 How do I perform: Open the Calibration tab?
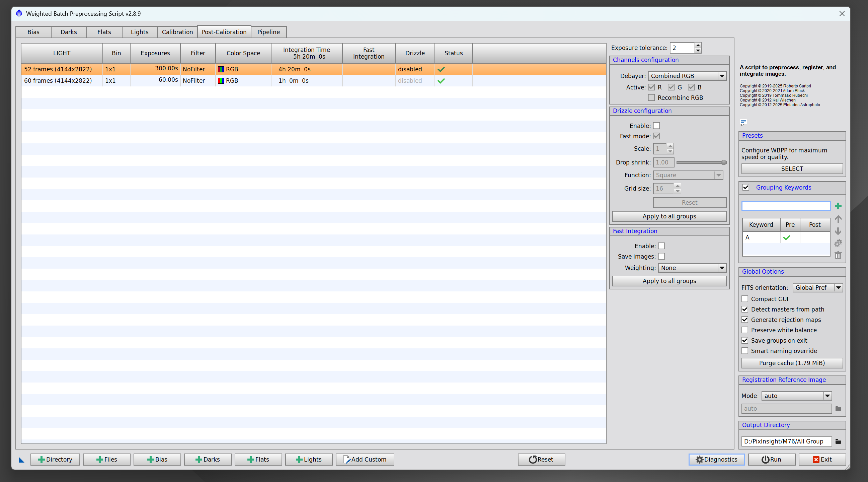click(177, 32)
